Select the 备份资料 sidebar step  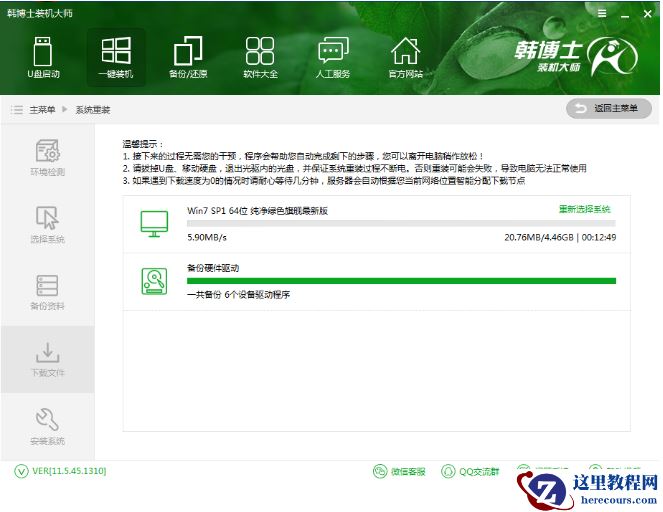tap(47, 292)
